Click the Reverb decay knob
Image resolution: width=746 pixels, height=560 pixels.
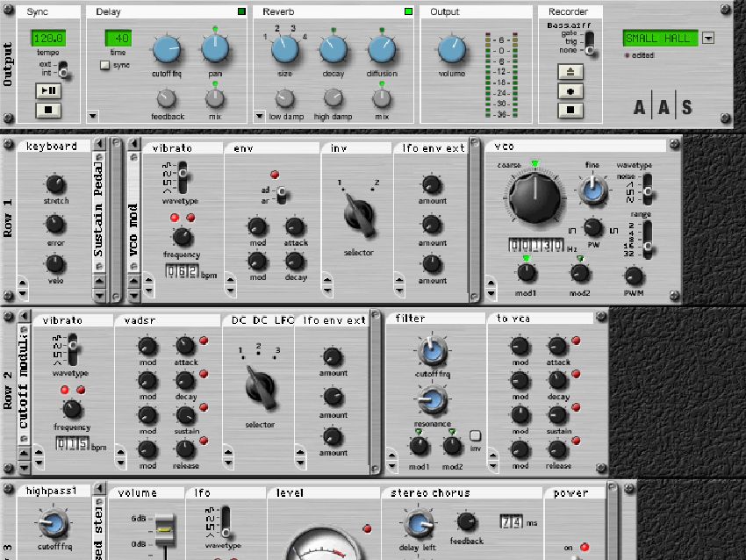click(333, 50)
